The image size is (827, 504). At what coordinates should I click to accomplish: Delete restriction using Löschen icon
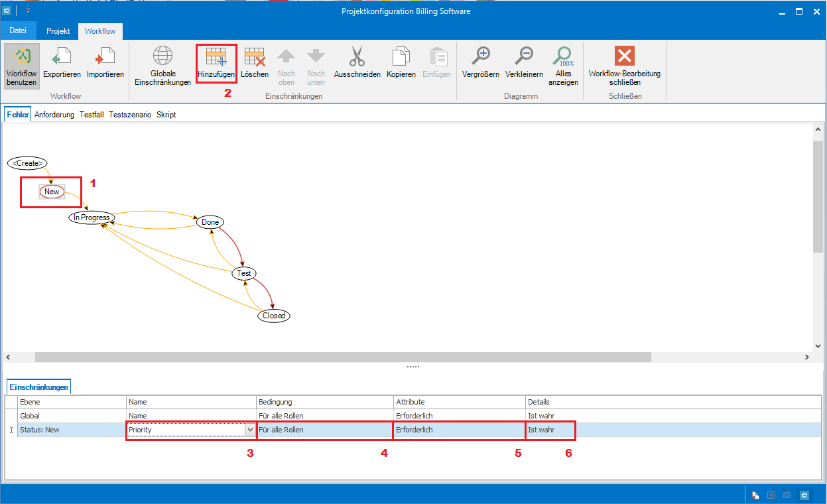click(x=255, y=58)
